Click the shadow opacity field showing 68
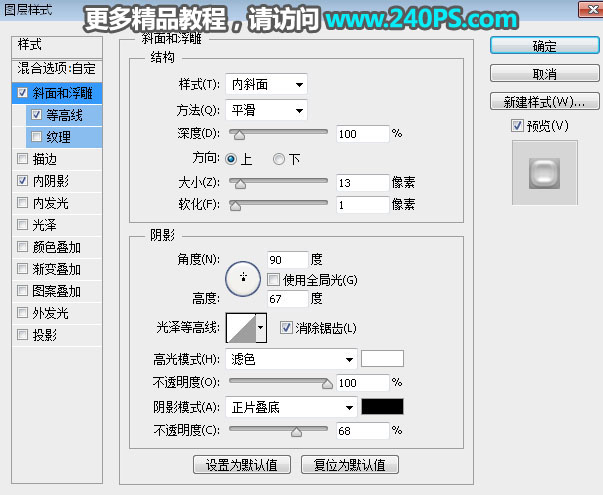603x495 pixels. click(x=363, y=431)
